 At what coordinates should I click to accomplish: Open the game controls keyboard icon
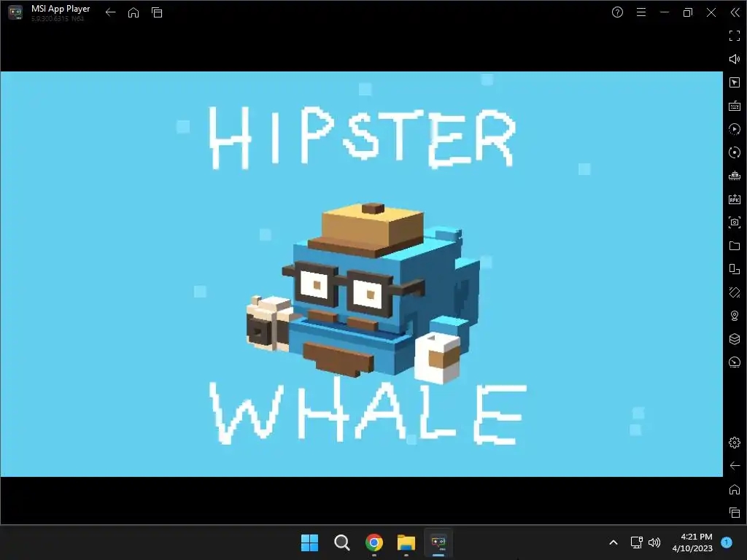tap(734, 106)
